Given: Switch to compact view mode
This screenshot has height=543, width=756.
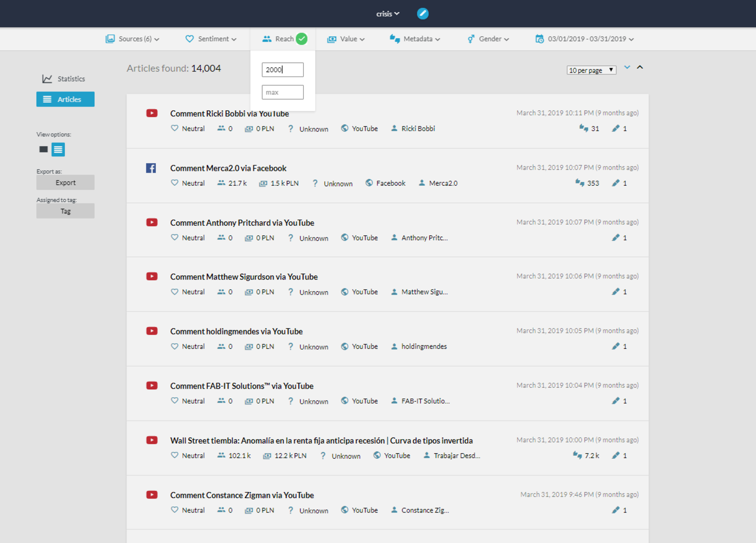Looking at the screenshot, I should [44, 149].
